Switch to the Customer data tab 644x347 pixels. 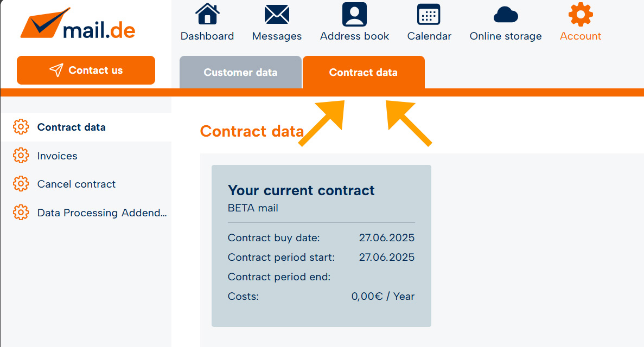240,72
